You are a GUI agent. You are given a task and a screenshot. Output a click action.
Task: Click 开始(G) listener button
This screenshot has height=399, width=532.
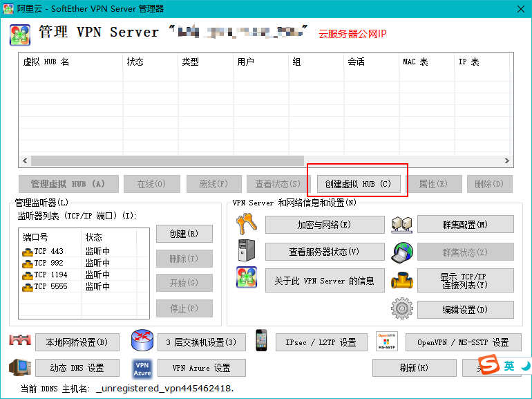click(x=184, y=283)
